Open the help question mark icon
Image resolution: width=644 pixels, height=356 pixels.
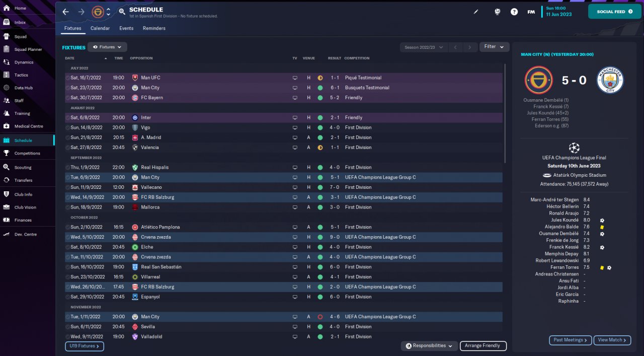point(514,12)
